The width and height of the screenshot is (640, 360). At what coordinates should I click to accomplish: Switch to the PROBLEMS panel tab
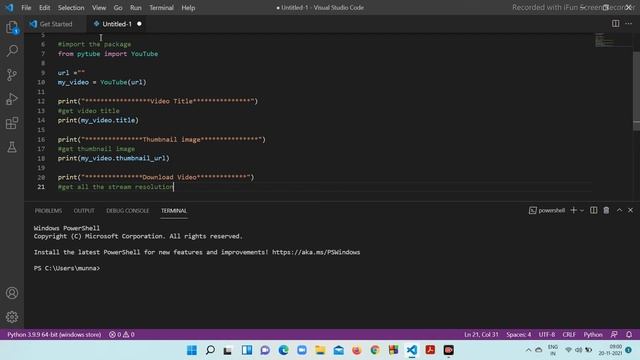tap(48, 211)
